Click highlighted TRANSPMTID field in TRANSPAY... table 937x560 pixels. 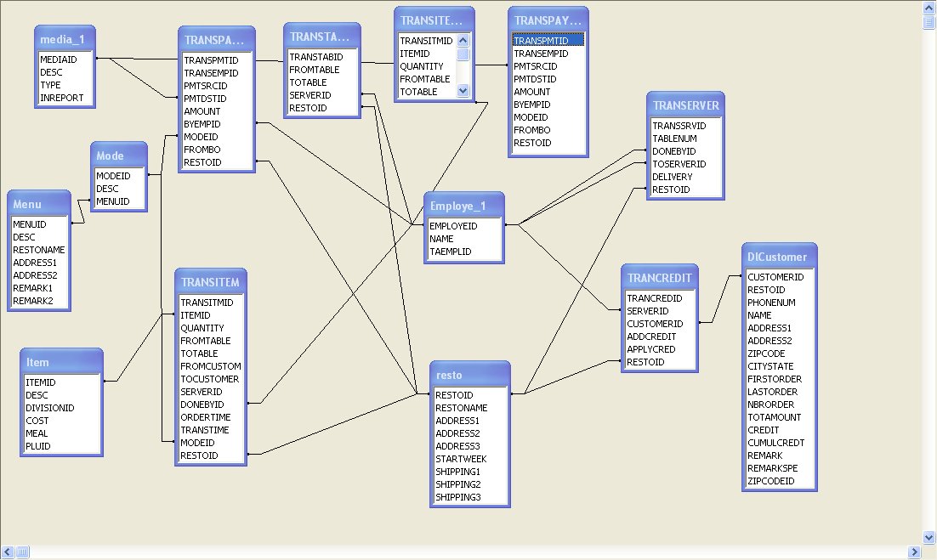pyautogui.click(x=548, y=41)
